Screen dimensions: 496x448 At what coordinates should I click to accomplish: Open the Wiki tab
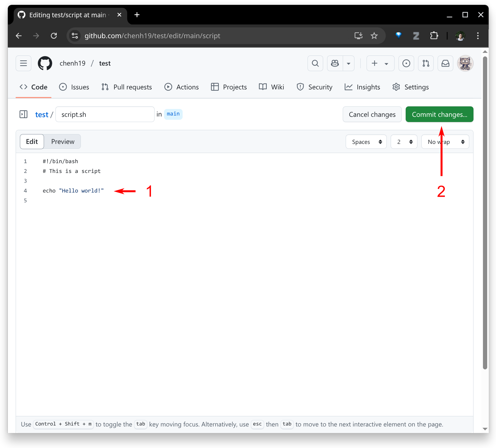click(272, 87)
